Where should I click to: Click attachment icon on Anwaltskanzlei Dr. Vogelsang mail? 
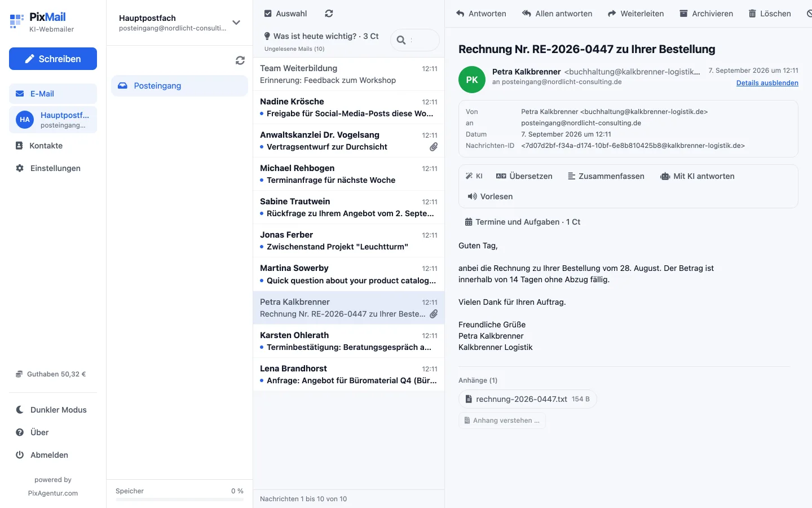433,147
